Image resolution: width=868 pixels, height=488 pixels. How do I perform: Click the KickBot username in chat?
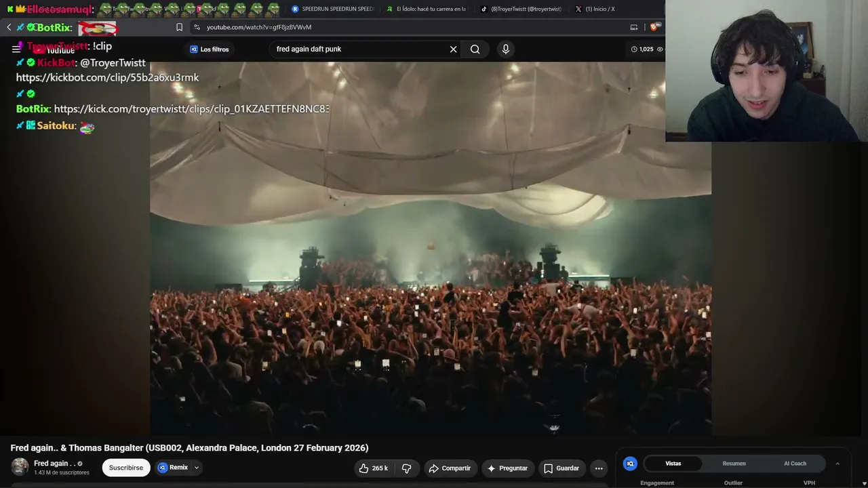click(56, 62)
